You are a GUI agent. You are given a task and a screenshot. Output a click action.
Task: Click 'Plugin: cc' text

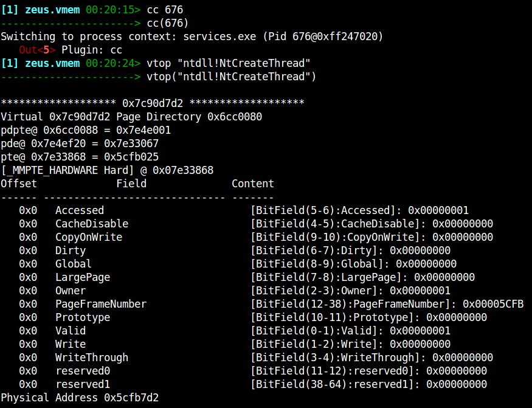tap(92, 50)
